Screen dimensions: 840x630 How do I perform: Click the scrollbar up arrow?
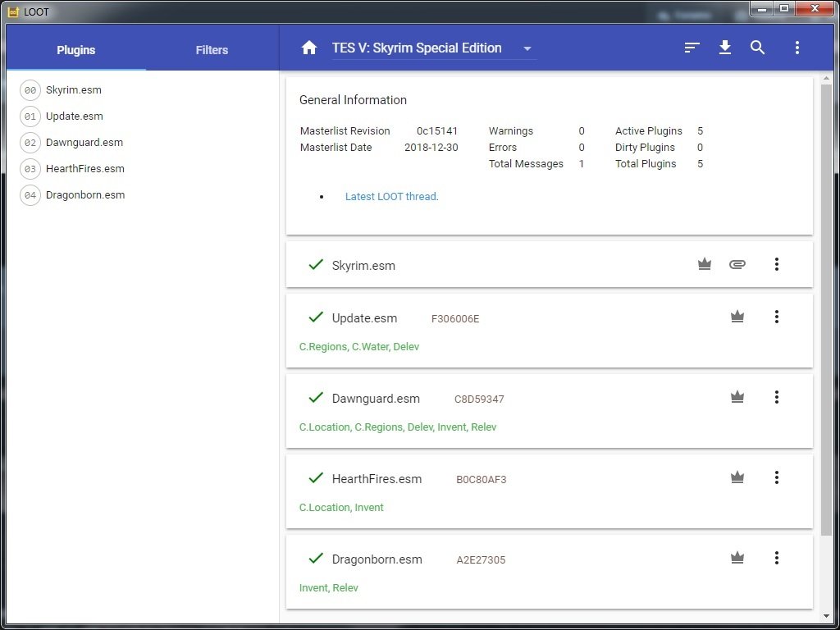coord(826,79)
